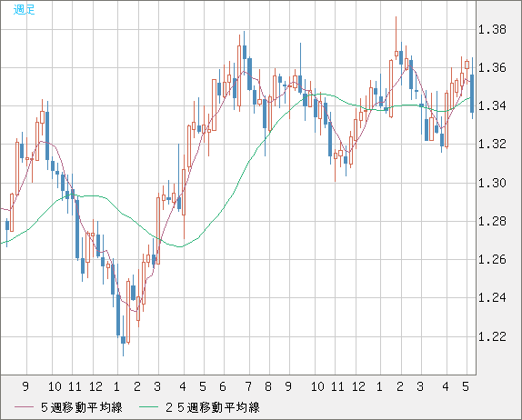522x420 pixels.
Task: Click the month 8 label on time axis
Action: click(x=268, y=386)
